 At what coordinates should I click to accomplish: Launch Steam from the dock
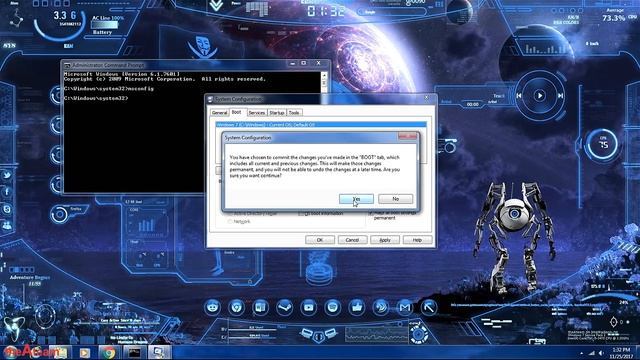pyautogui.click(x=284, y=307)
